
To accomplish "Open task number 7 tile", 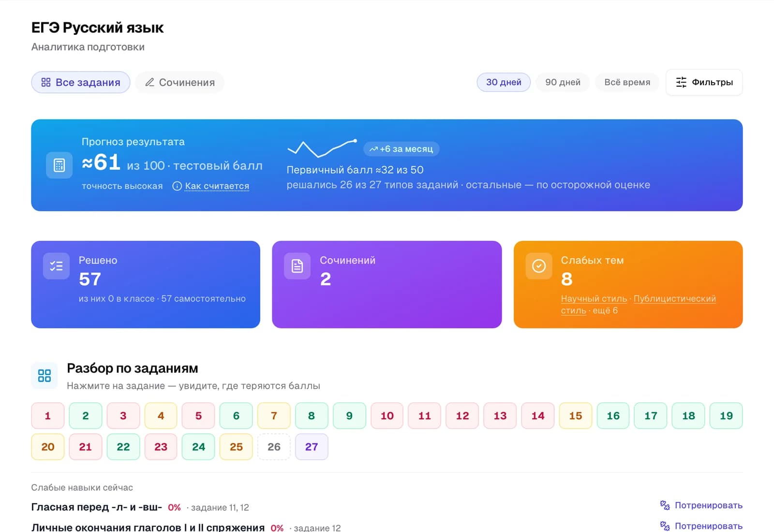I will [x=274, y=416].
